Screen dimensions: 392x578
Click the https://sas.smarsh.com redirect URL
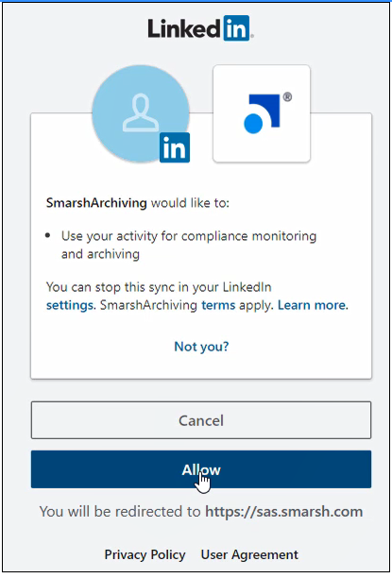pyautogui.click(x=284, y=512)
